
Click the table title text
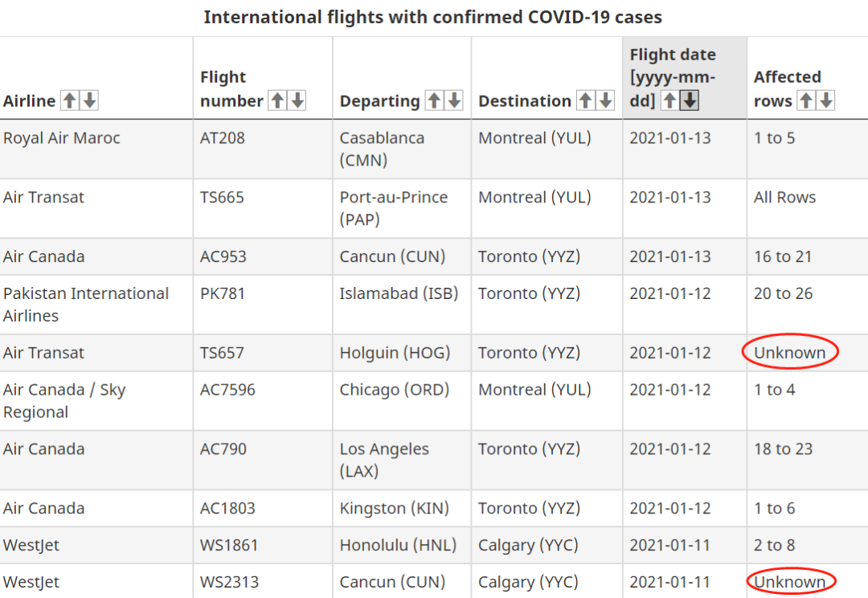point(433,17)
